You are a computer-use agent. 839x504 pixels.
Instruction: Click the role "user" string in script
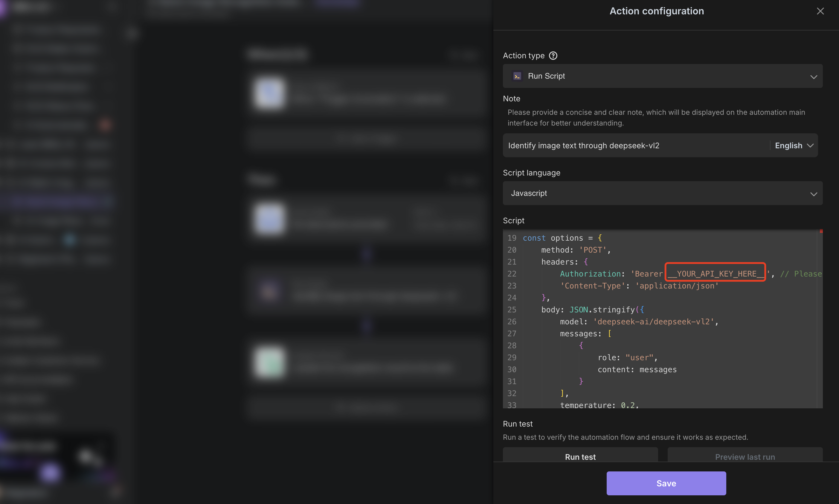(x=639, y=357)
